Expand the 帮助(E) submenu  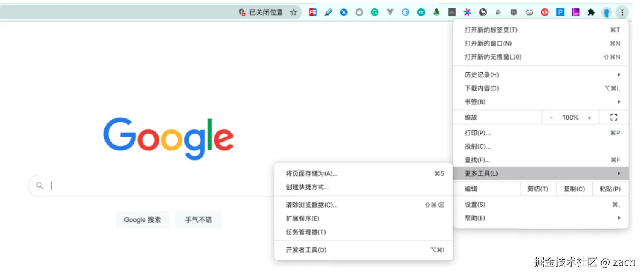point(541,218)
